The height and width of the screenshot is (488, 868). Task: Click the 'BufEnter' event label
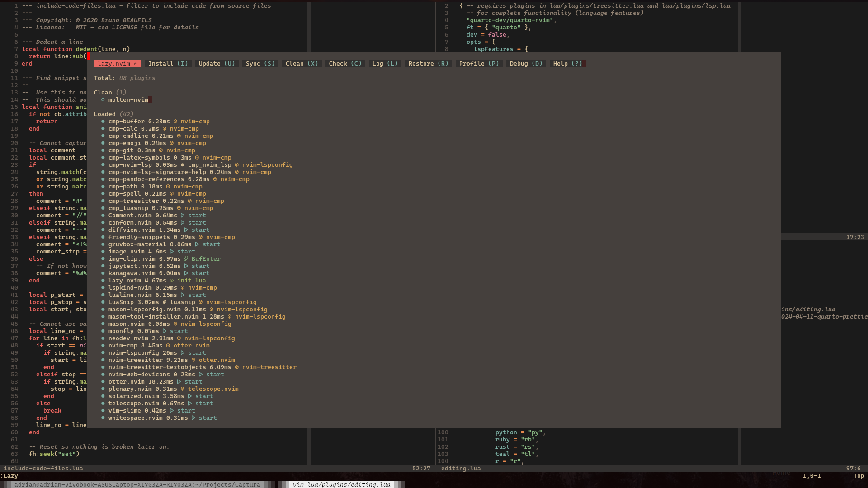(206, 259)
